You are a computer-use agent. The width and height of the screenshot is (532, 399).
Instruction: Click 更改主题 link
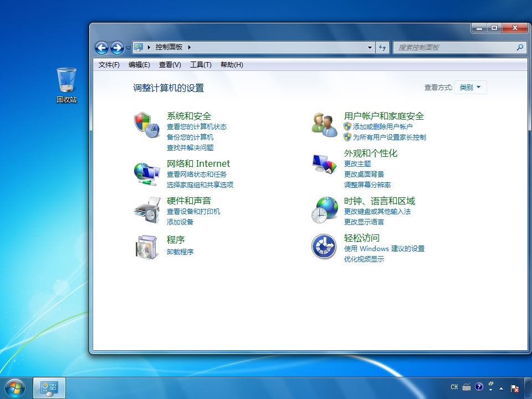357,164
